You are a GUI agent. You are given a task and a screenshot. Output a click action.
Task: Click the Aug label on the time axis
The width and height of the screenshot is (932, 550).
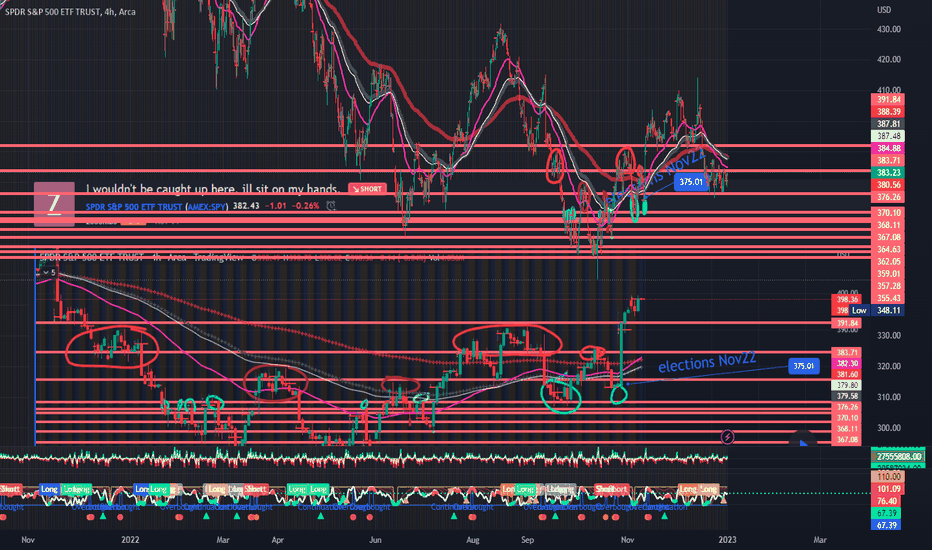pyautogui.click(x=473, y=540)
